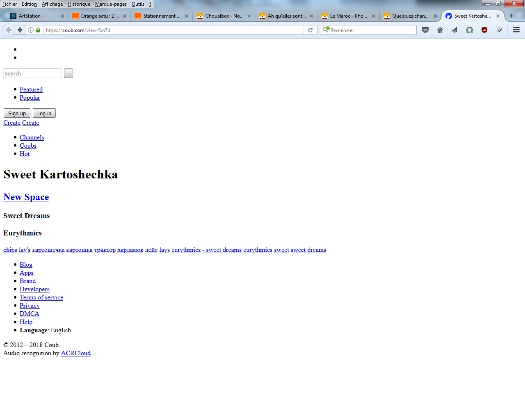
Task: Show site information via the info icon
Action: click(31, 30)
